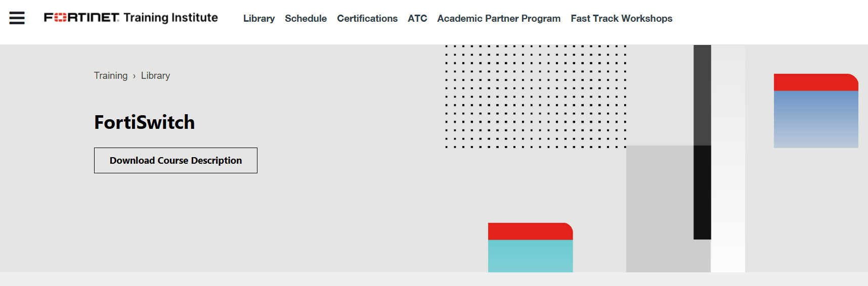This screenshot has width=868, height=286.
Task: Open the Library menu in header
Action: tap(259, 18)
